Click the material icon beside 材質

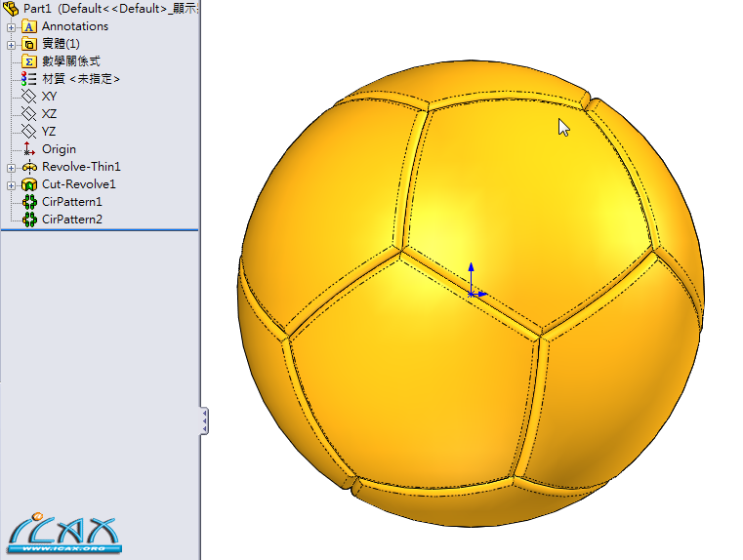tap(29, 79)
